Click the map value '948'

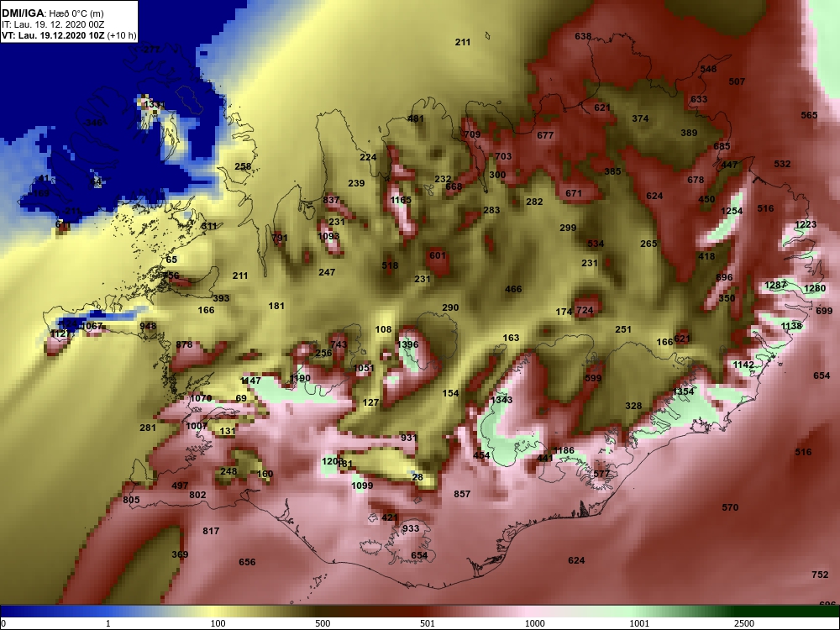(x=148, y=326)
